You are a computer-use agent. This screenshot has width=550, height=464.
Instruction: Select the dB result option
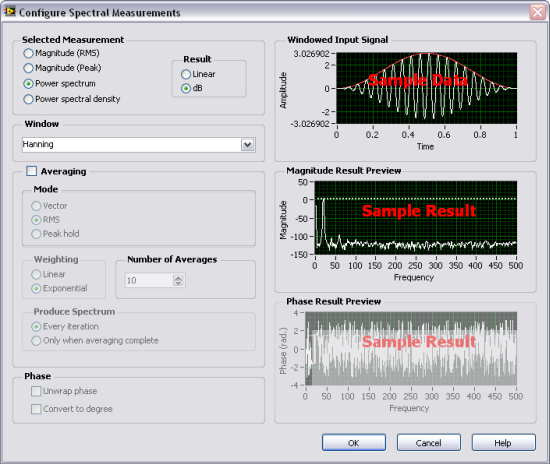click(192, 88)
